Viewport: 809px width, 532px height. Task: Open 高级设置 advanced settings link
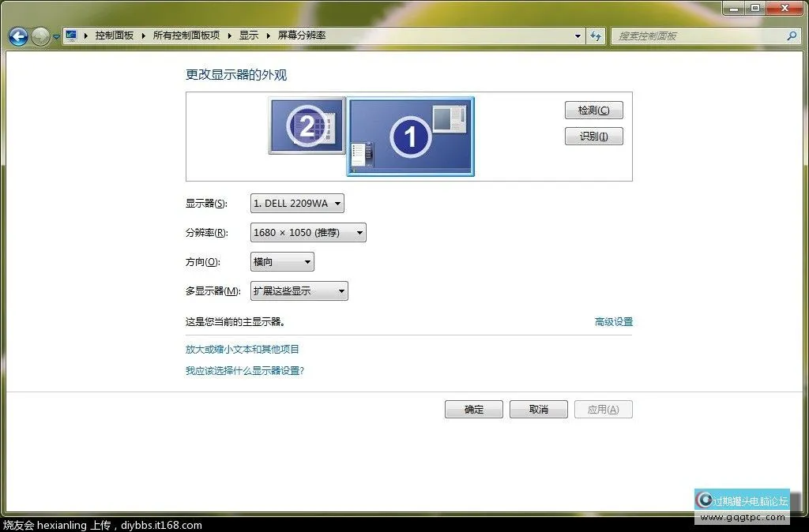tap(612, 322)
